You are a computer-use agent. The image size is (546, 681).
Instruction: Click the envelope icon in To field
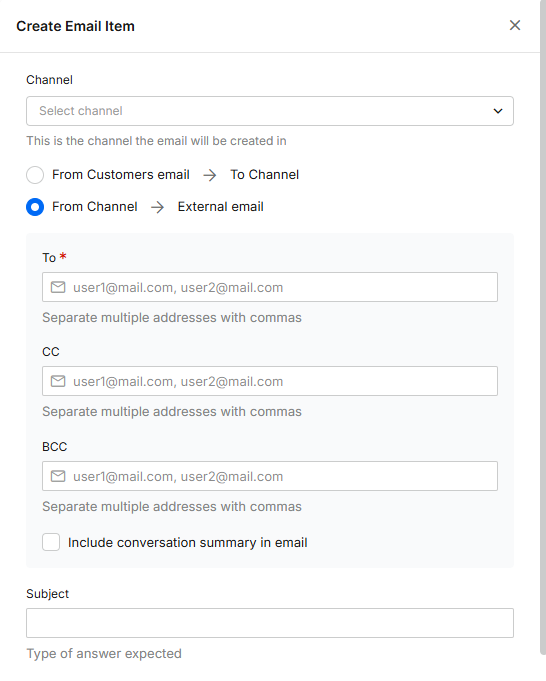[58, 287]
